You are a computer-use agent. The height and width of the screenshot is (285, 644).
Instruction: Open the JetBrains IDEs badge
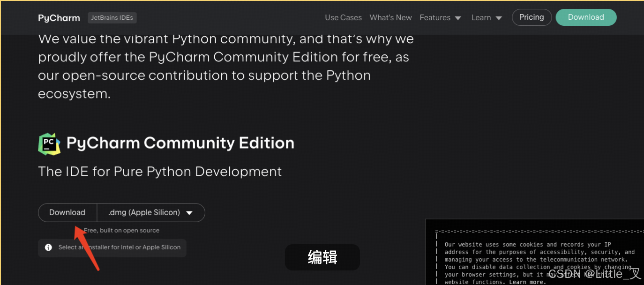(x=112, y=18)
